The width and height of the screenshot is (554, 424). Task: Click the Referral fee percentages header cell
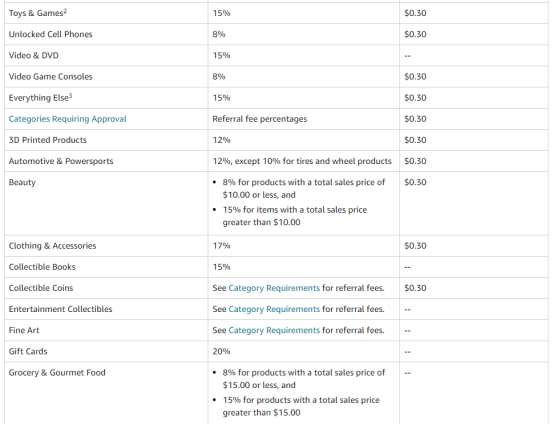tap(304, 119)
